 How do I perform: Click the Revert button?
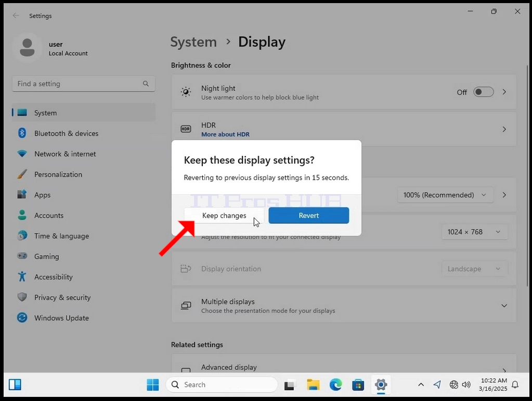(308, 216)
